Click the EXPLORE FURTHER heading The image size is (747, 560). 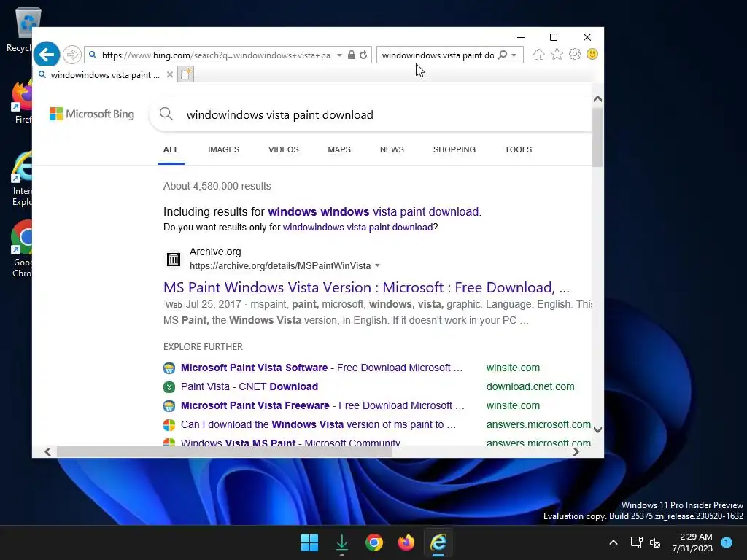click(203, 346)
